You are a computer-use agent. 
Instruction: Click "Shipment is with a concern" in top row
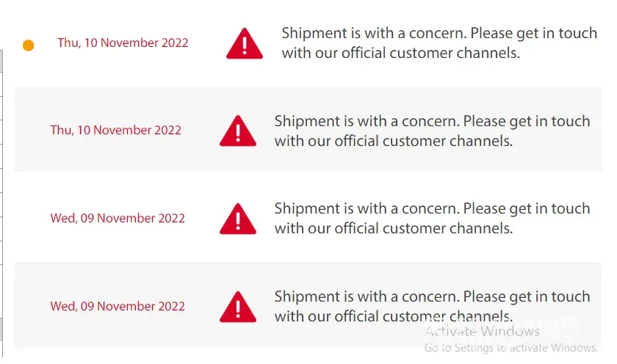tap(373, 33)
